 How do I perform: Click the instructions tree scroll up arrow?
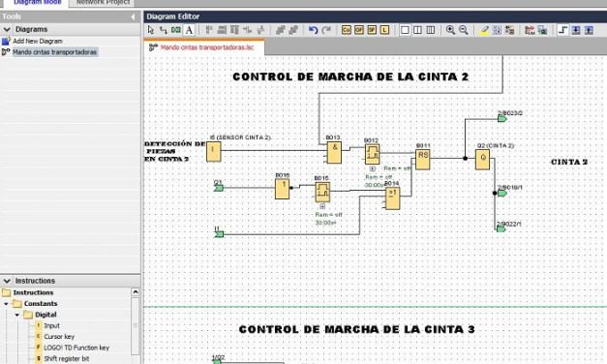[x=136, y=292]
